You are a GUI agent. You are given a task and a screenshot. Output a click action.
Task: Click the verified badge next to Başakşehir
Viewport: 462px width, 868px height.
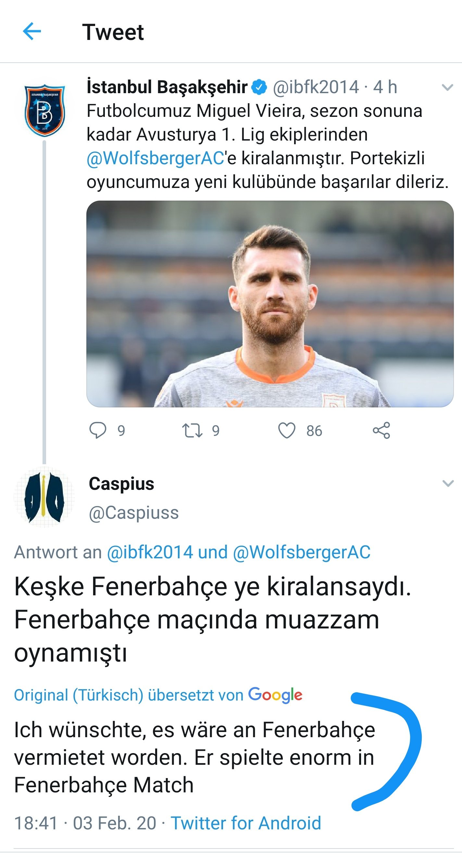pyautogui.click(x=259, y=87)
